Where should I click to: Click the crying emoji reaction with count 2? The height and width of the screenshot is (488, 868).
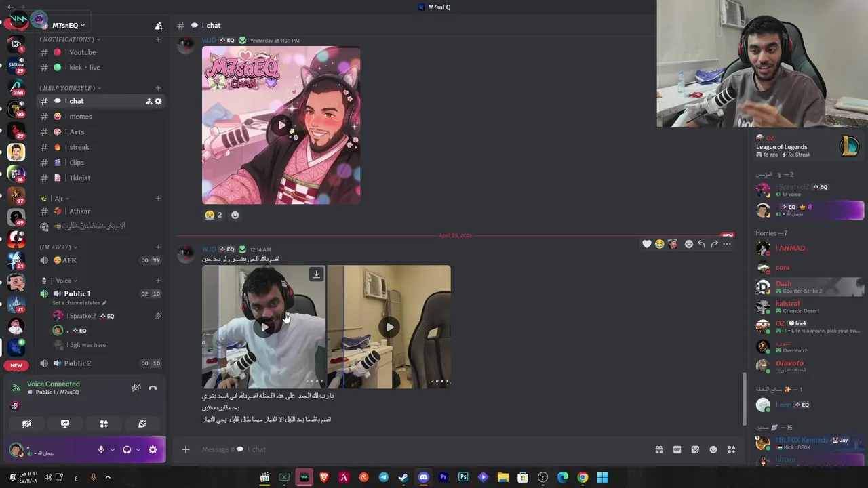214,215
